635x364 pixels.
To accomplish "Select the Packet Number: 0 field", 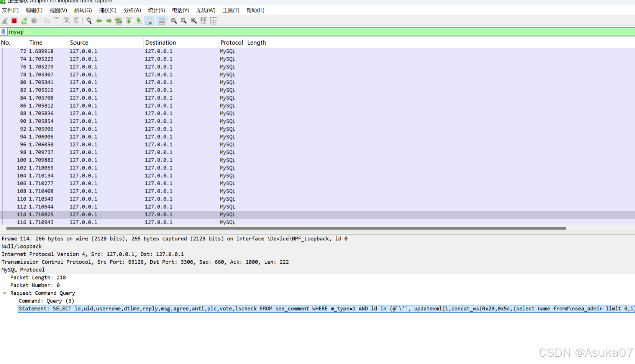I will pos(35,286).
